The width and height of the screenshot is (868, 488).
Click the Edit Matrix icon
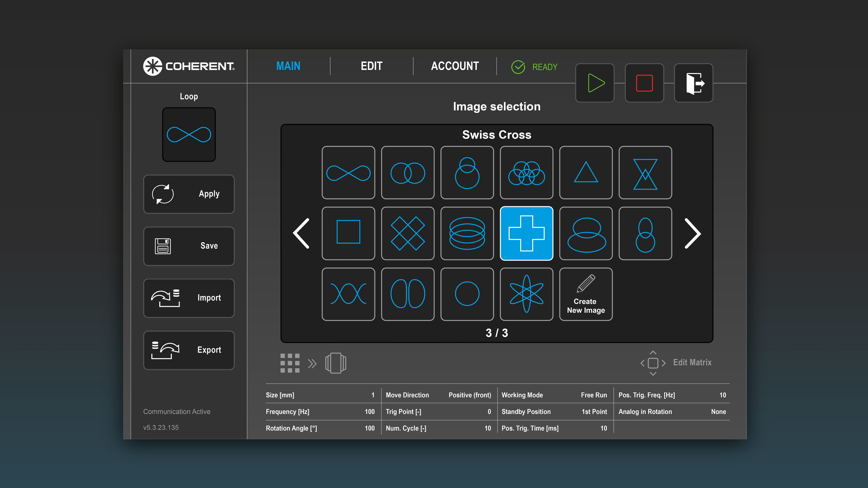653,363
